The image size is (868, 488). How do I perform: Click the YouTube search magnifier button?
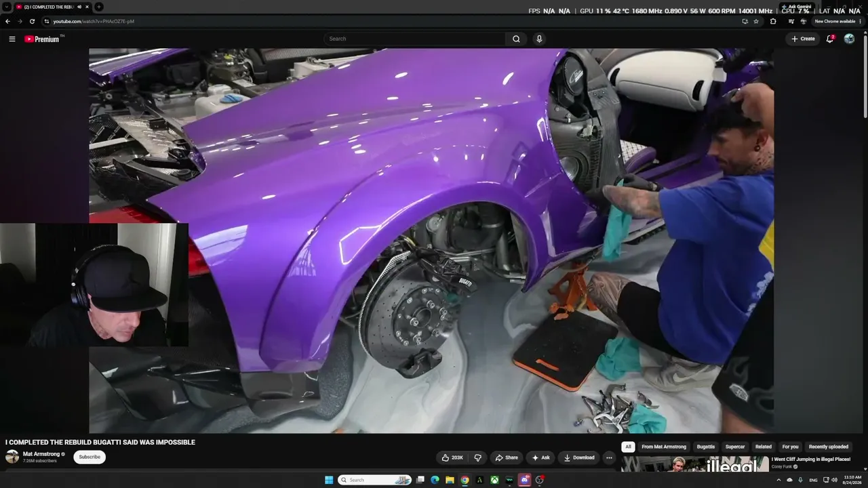tap(516, 39)
